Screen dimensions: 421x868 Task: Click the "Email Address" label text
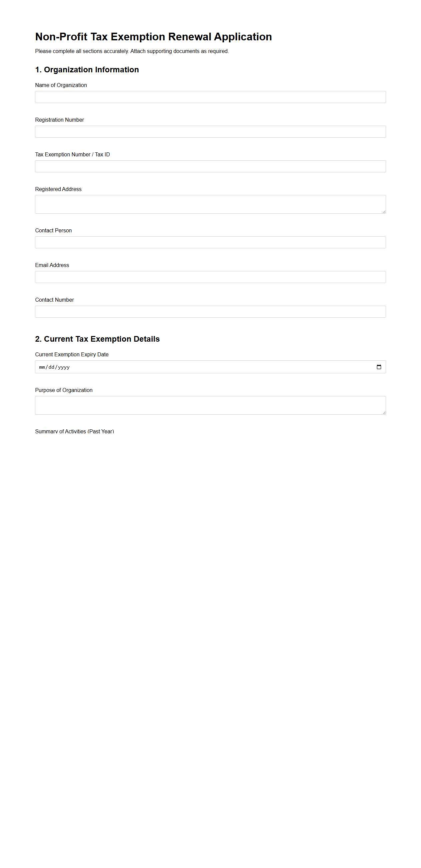[52, 265]
